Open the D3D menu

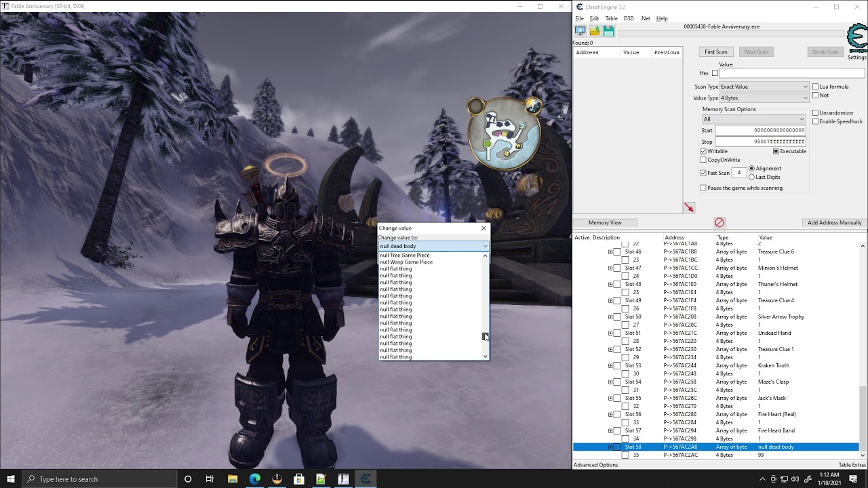tap(628, 18)
